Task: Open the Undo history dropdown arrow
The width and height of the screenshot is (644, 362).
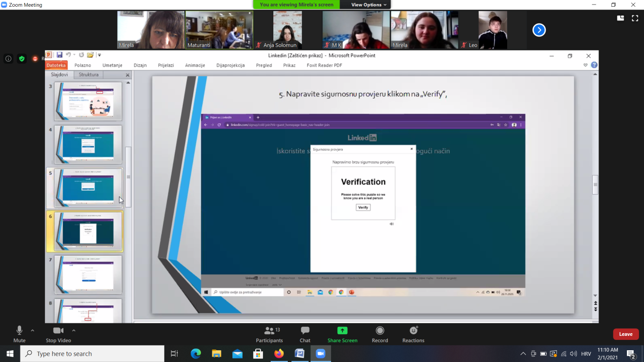Action: [x=74, y=55]
